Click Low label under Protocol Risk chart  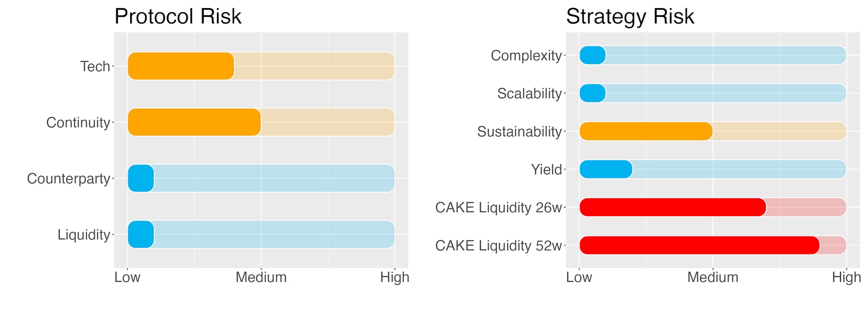point(127,277)
